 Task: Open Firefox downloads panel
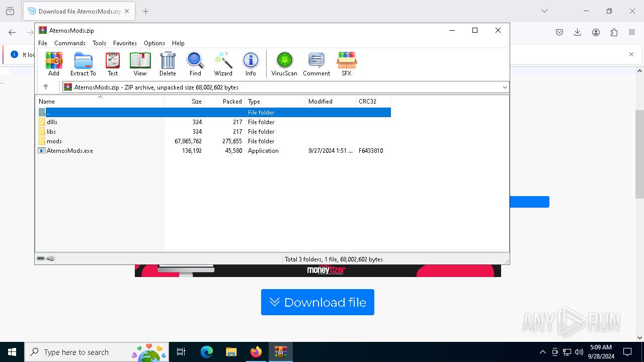tap(578, 32)
